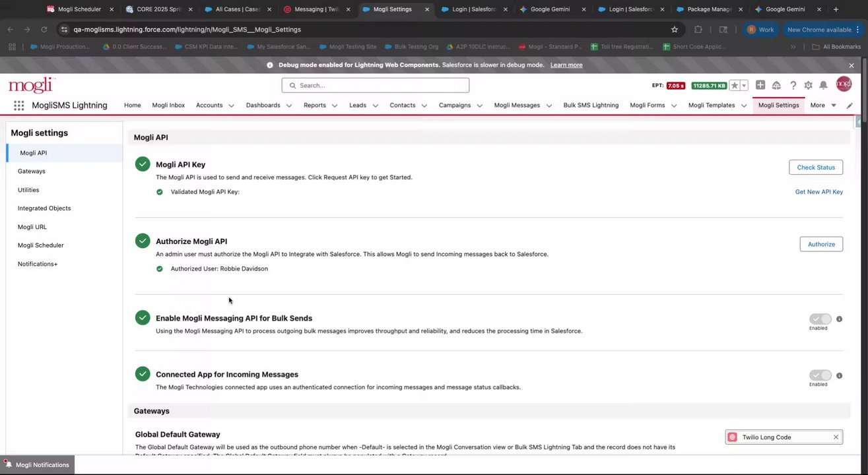Clear the Twilio Long Code gateway selection
Screen dimensions: 868x475
point(836,437)
